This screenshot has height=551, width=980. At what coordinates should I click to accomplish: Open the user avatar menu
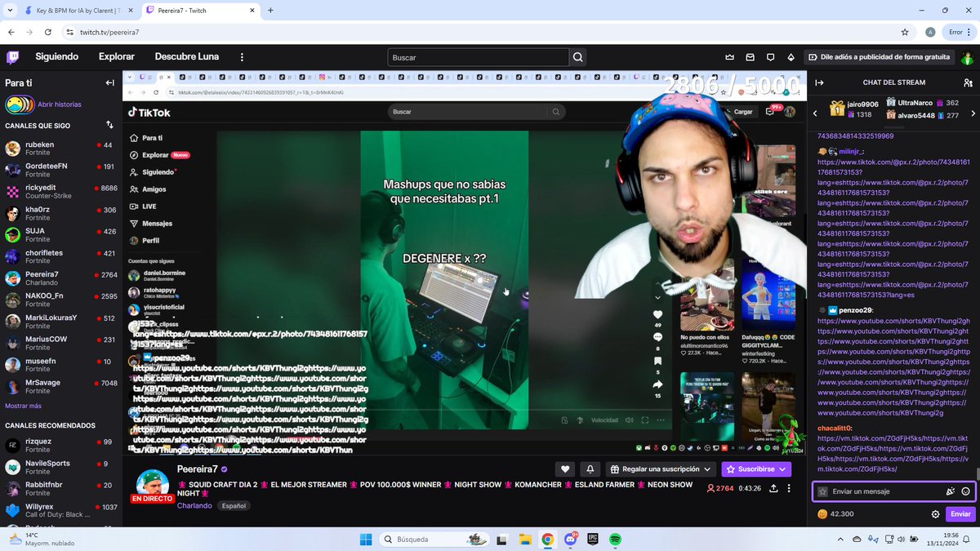(967, 57)
